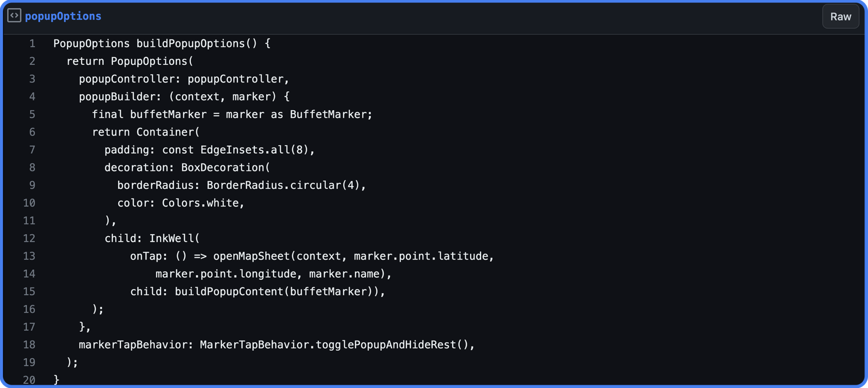Click line number 10 in the gutter
This screenshot has width=868, height=388.
[29, 203]
